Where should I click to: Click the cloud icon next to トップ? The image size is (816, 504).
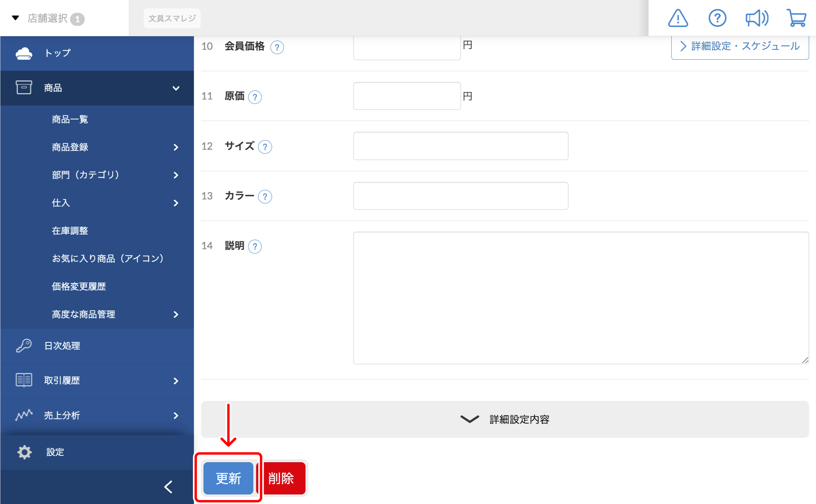24,53
